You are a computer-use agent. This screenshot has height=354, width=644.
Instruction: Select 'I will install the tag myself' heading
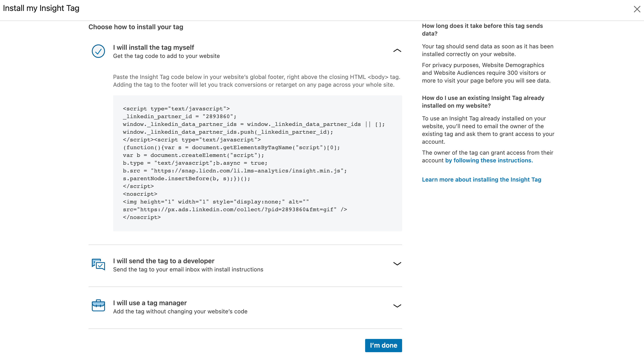pos(154,47)
